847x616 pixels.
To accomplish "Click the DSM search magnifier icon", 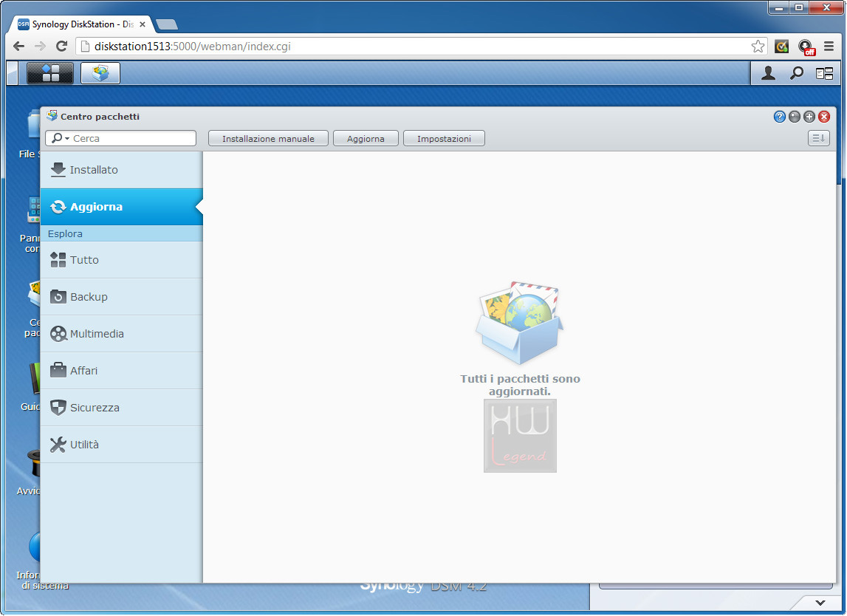I will (x=796, y=73).
